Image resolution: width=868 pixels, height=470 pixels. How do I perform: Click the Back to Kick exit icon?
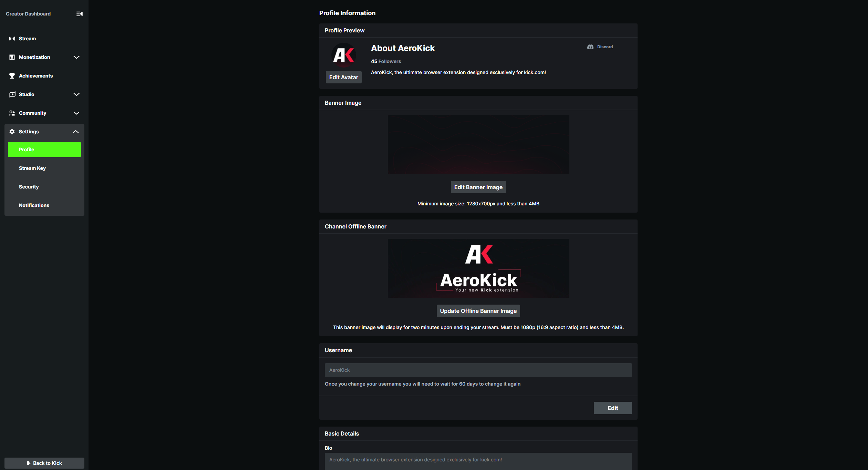29,463
